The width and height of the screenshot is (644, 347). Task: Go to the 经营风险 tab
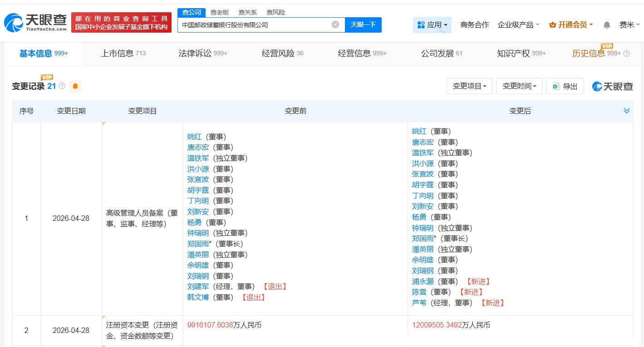pos(283,54)
